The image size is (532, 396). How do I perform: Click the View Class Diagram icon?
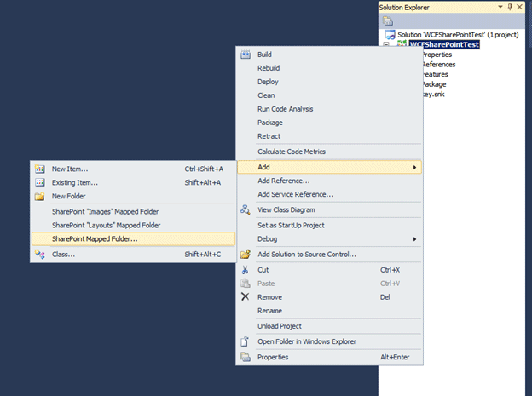[x=246, y=209]
